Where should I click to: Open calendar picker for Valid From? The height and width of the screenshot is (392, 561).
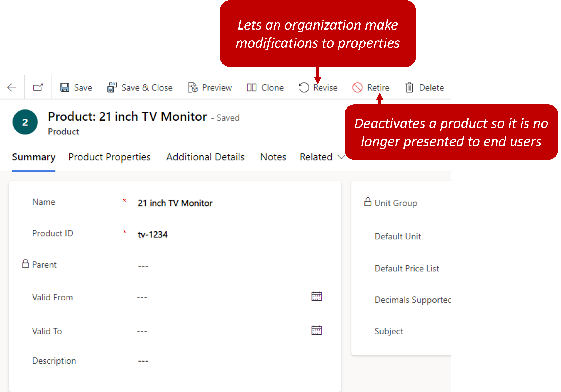[x=317, y=296]
